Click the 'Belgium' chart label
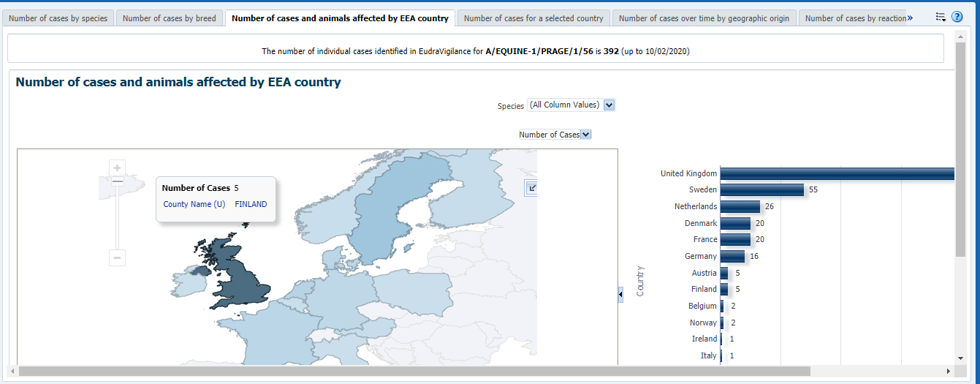980x384 pixels. coord(702,306)
